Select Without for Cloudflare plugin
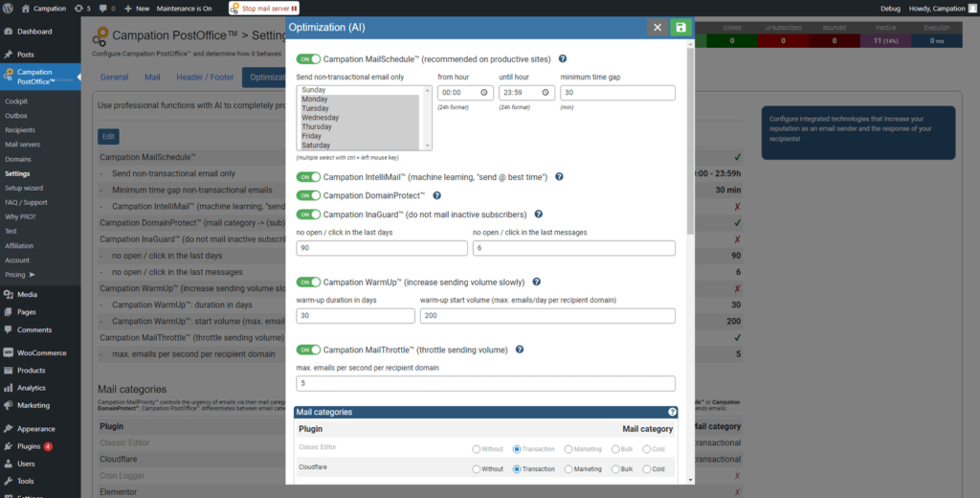 coord(477,469)
